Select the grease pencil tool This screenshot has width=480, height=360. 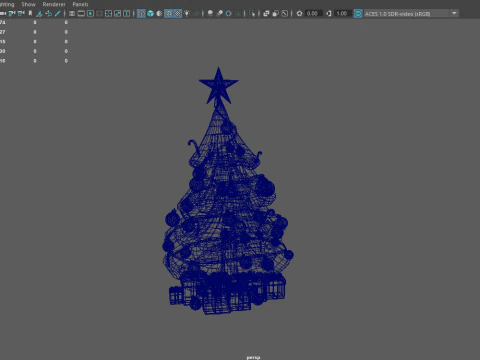coord(58,13)
